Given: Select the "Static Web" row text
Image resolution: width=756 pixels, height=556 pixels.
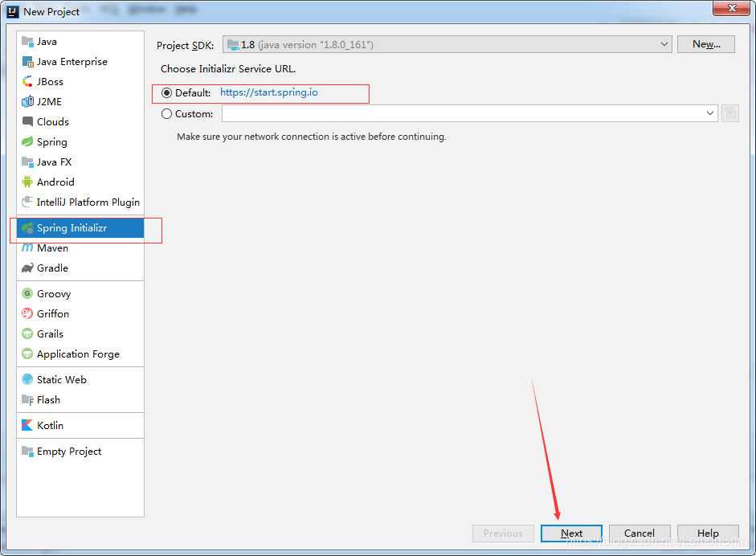Looking at the screenshot, I should (62, 379).
